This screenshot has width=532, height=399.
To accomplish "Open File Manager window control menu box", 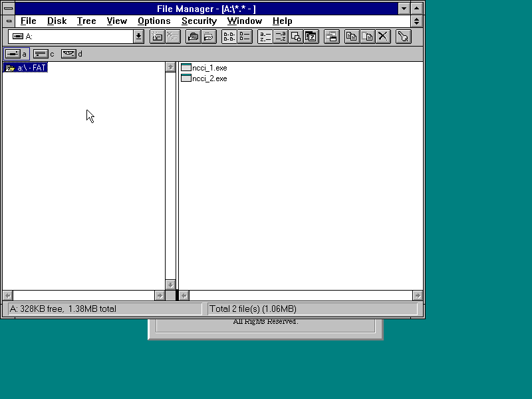I will coord(9,9).
